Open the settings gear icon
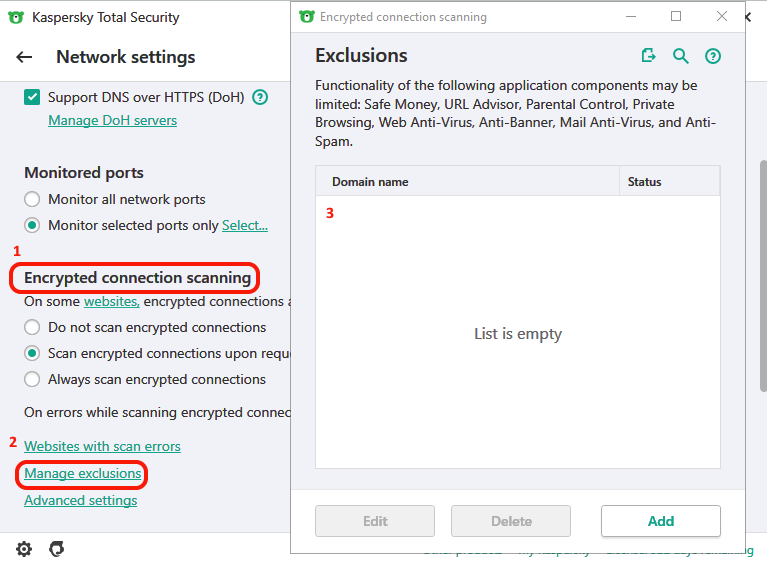Image resolution: width=767 pixels, height=561 pixels. 24,548
